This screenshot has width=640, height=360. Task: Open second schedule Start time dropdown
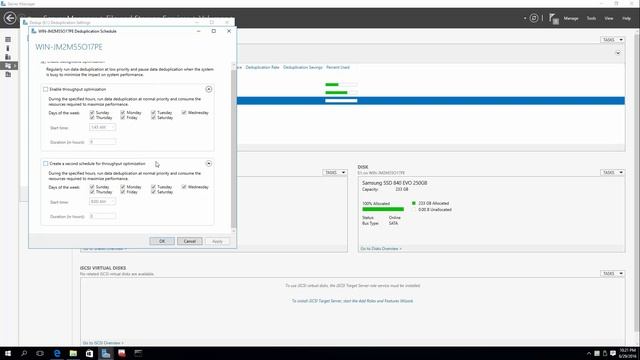[x=102, y=202]
